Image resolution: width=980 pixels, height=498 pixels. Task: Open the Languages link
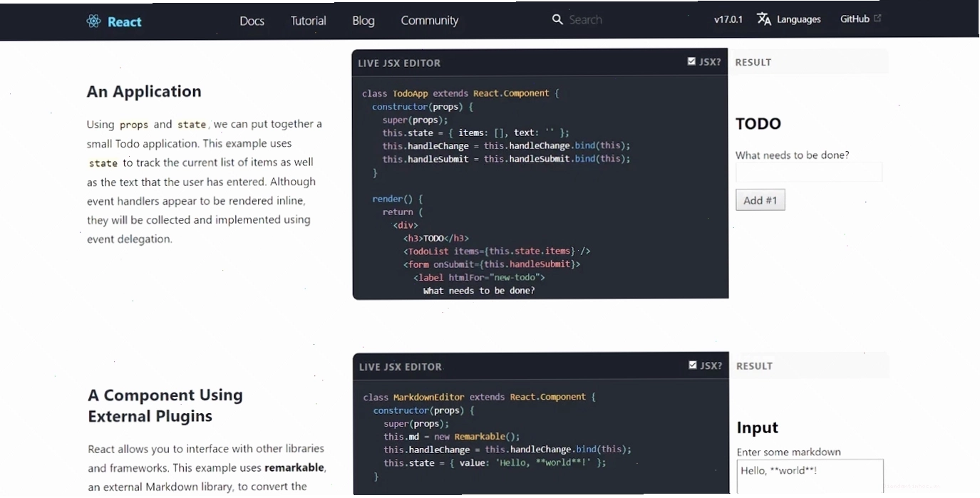click(x=799, y=19)
